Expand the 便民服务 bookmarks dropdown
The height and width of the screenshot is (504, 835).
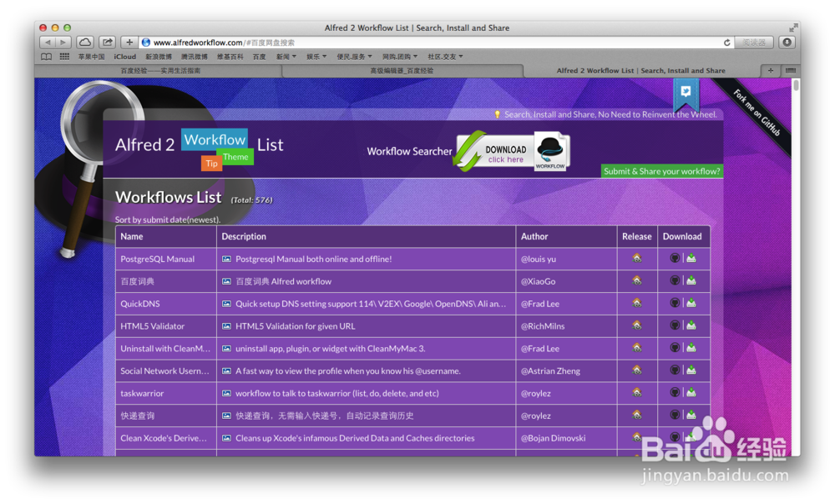(354, 57)
